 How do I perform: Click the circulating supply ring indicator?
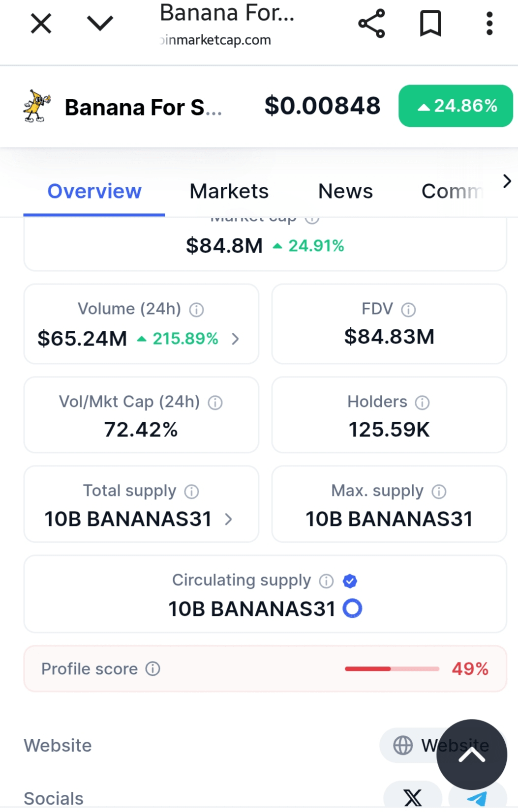(x=352, y=609)
